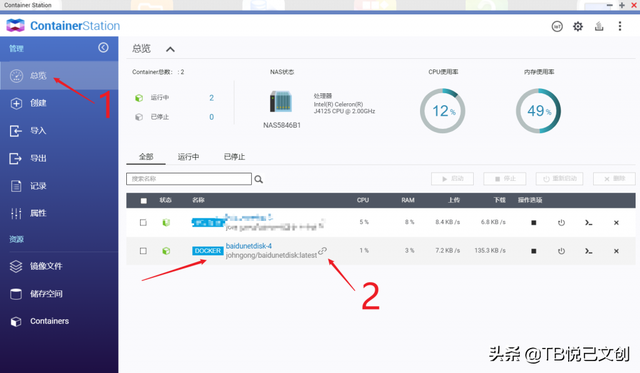Click the memory usage 49% gauge

point(538,111)
